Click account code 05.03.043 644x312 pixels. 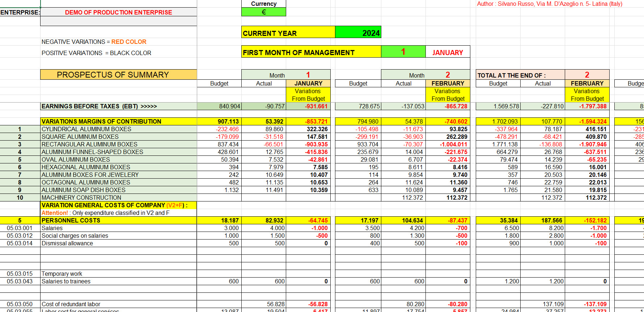coord(20,281)
